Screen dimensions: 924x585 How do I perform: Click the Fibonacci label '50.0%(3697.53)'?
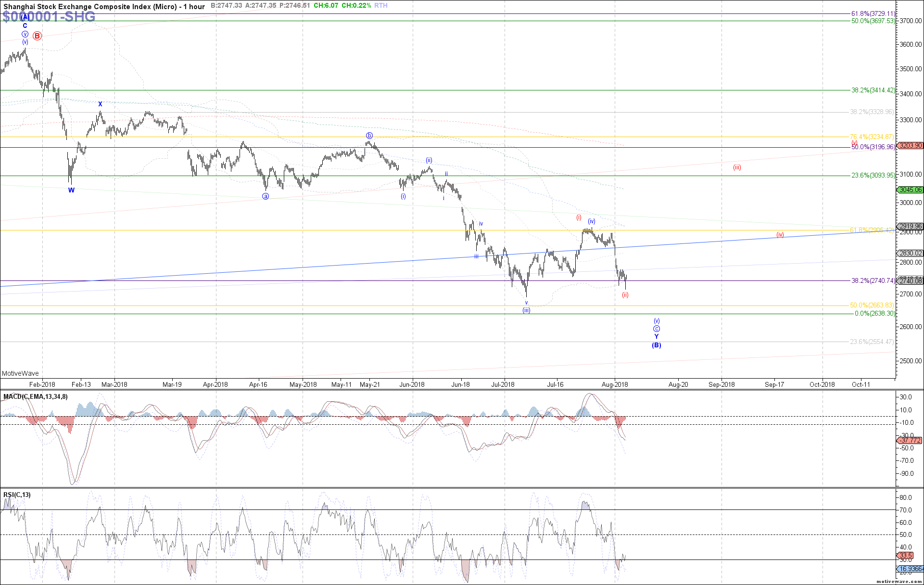873,21
